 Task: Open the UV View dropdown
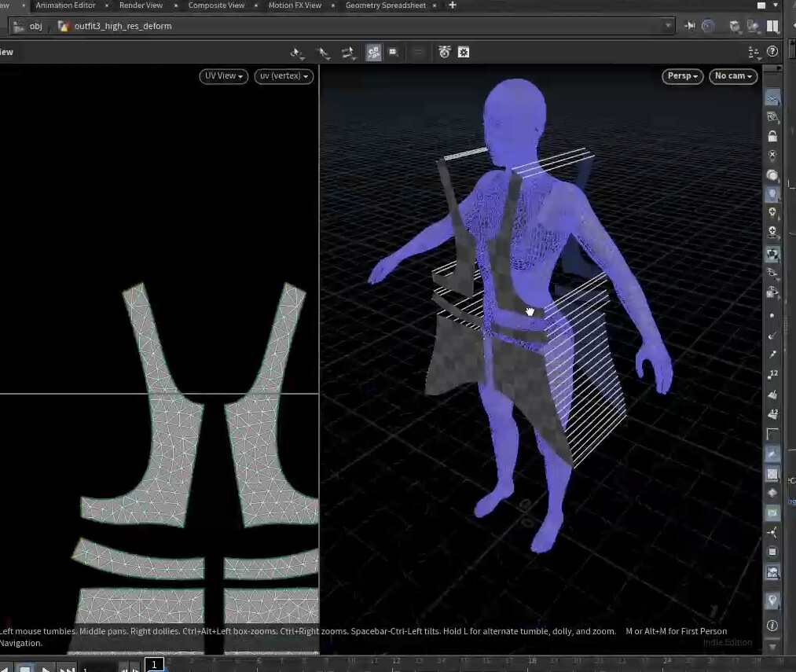point(223,75)
